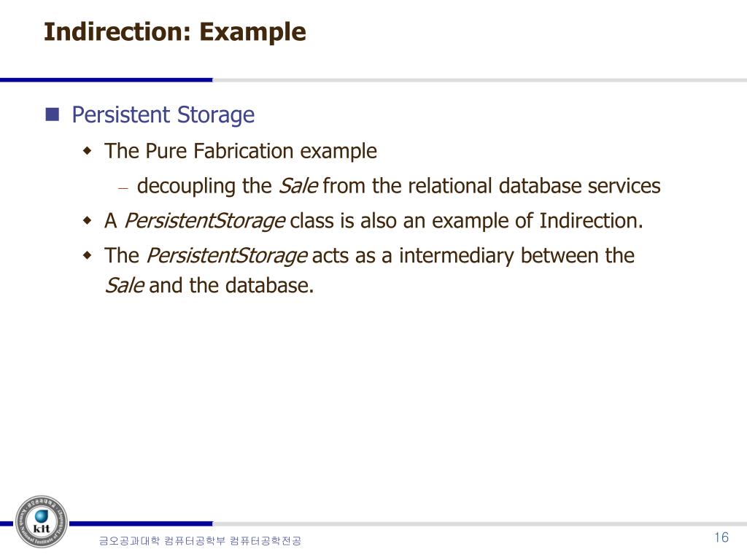Click the blue bar under the title
This screenshot has width=747, height=560.
[x=107, y=80]
